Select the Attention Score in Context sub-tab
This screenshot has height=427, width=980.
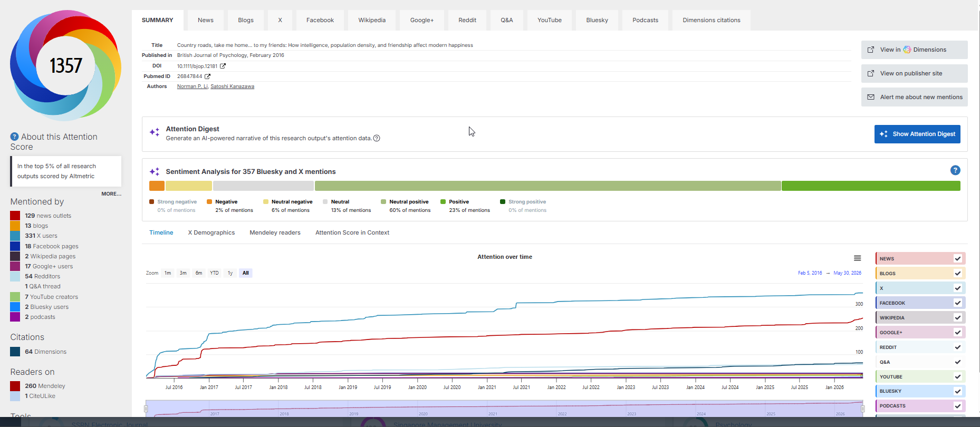click(x=352, y=232)
